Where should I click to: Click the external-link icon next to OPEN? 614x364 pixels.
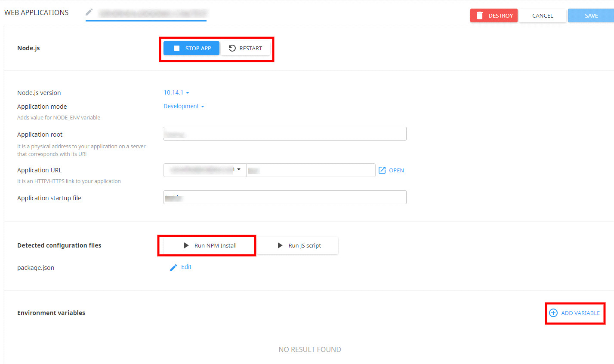click(x=381, y=170)
